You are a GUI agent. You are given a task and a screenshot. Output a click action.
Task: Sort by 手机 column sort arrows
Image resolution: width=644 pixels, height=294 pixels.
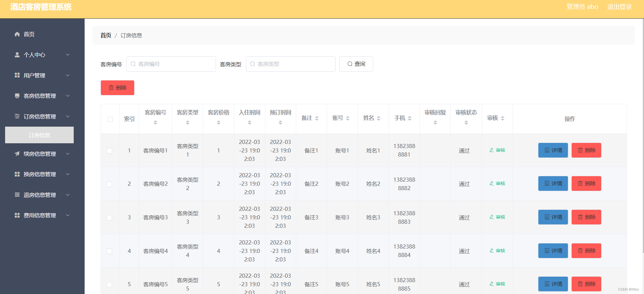coord(410,118)
